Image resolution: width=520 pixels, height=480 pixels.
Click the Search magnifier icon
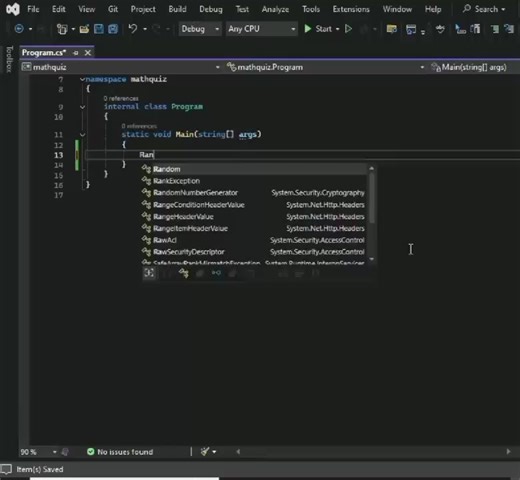pyautogui.click(x=467, y=9)
